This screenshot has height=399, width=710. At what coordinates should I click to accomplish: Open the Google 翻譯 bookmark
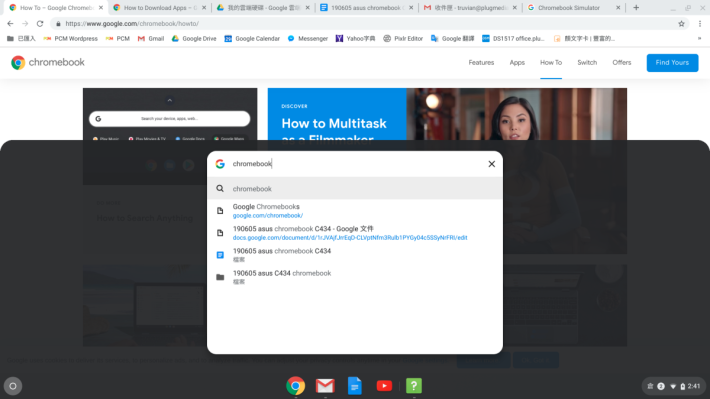pyautogui.click(x=452, y=38)
